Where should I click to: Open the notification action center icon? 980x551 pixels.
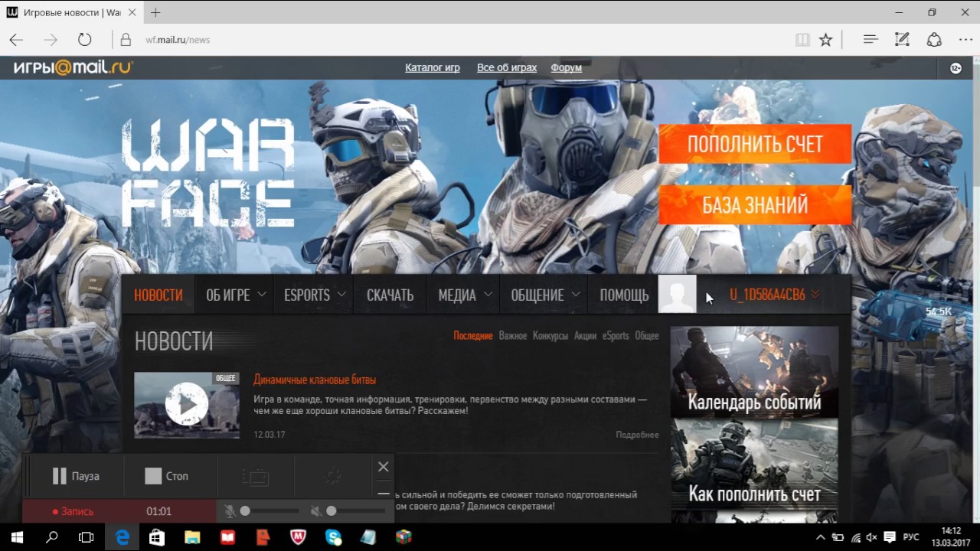(x=890, y=537)
